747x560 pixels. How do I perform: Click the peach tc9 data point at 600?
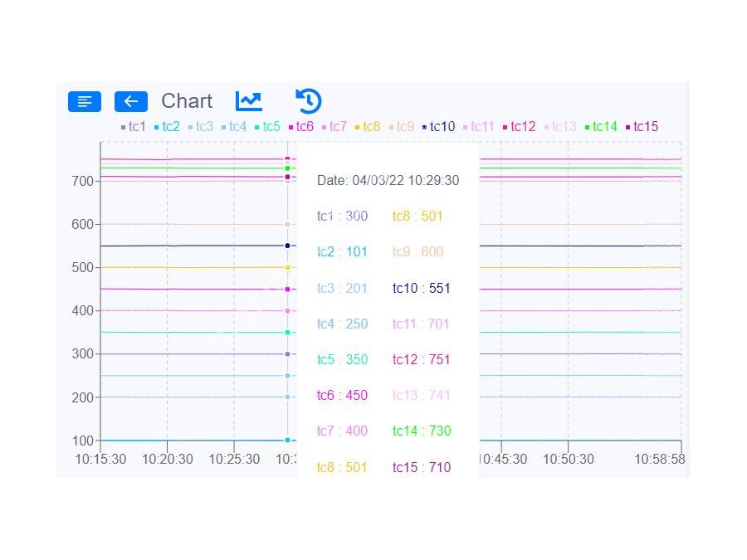287,224
